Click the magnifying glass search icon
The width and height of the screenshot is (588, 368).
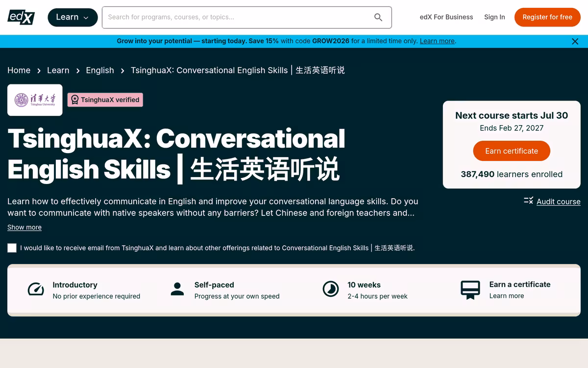pyautogui.click(x=378, y=17)
